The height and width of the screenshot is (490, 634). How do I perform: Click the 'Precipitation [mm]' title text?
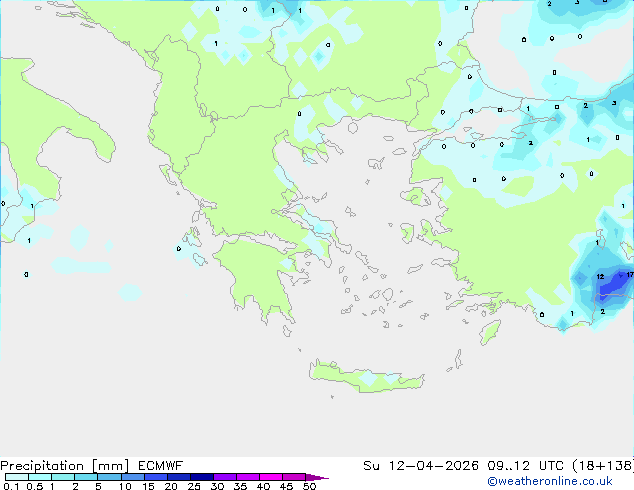(65, 466)
